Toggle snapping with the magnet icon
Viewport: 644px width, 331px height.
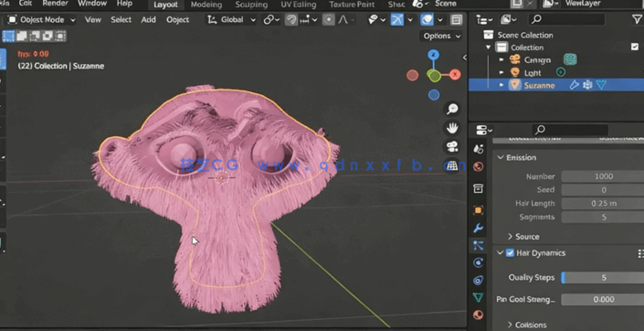(291, 20)
